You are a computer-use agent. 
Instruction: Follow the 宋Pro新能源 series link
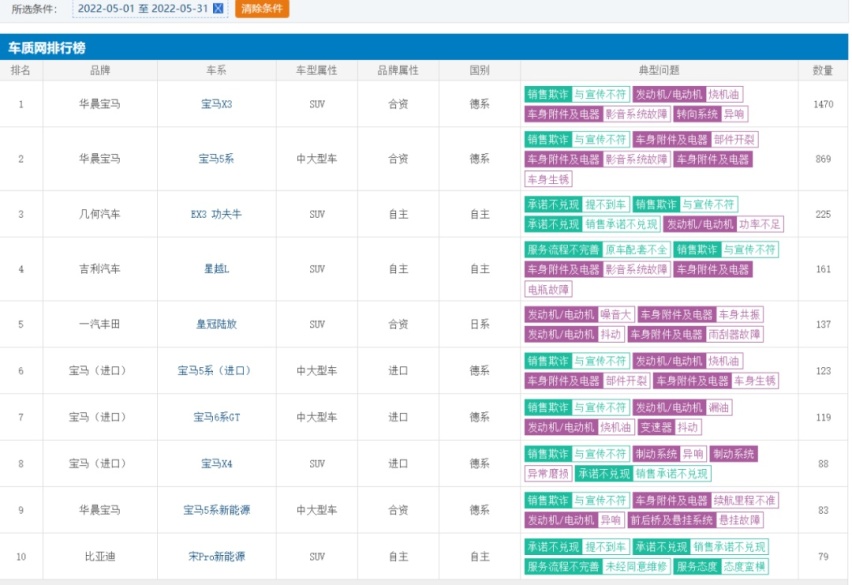tap(216, 556)
